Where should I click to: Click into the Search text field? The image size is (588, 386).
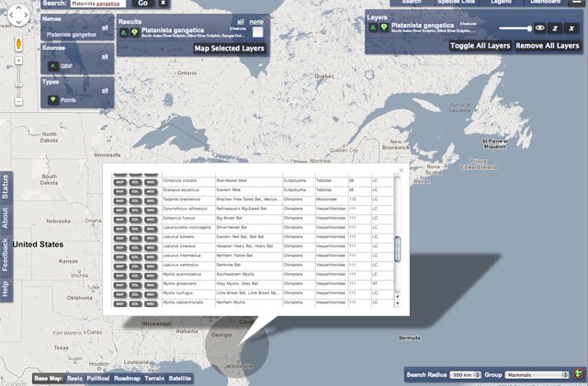click(x=98, y=4)
